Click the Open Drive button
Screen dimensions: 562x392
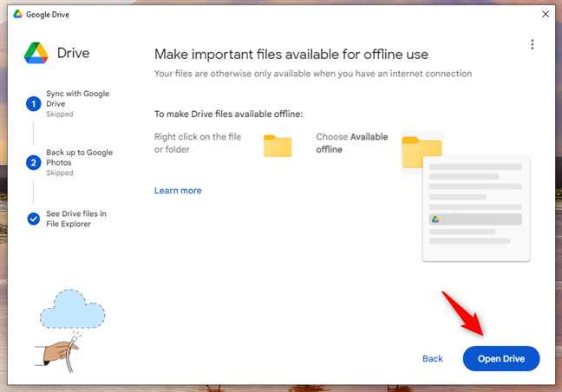pos(501,358)
